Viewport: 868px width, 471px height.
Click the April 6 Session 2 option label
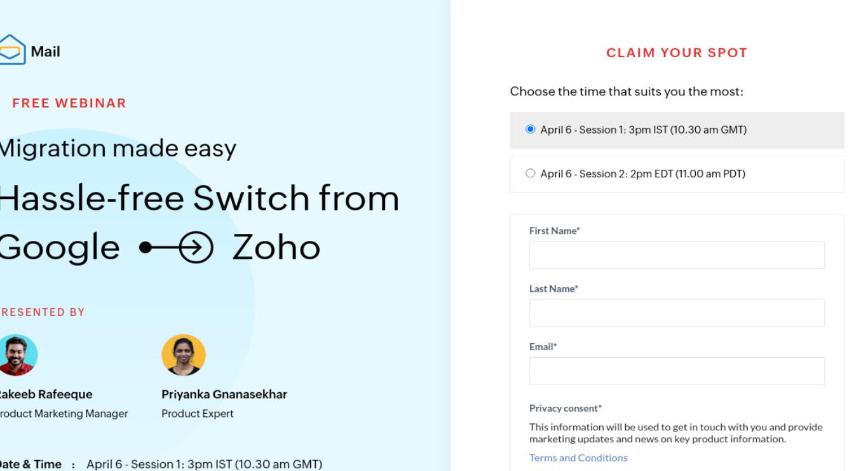click(x=642, y=174)
